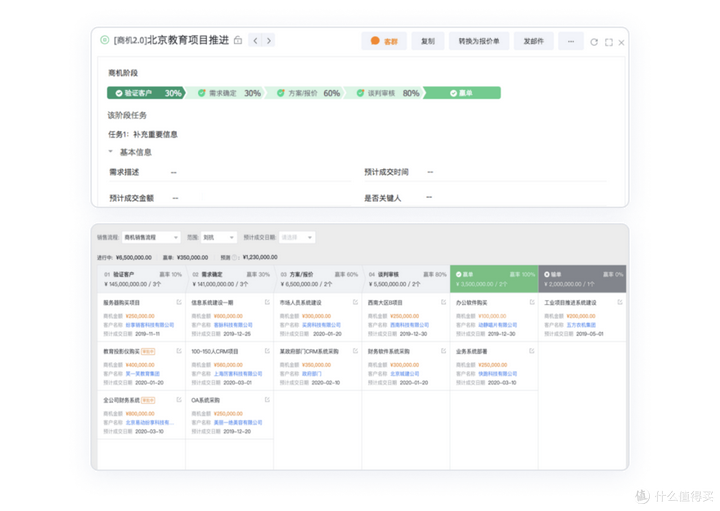Open edit icon on 全公司财务系统 card
This screenshot has width=720, height=511.
(x=179, y=400)
